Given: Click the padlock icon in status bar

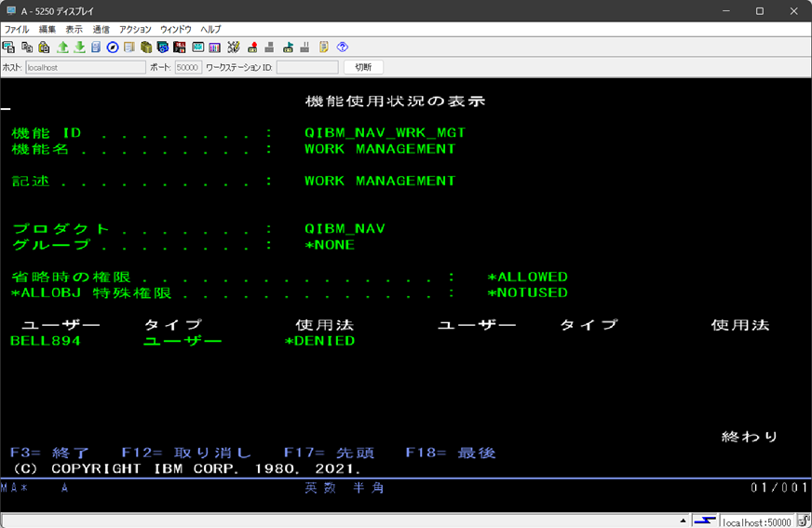Looking at the screenshot, I should click(x=803, y=521).
